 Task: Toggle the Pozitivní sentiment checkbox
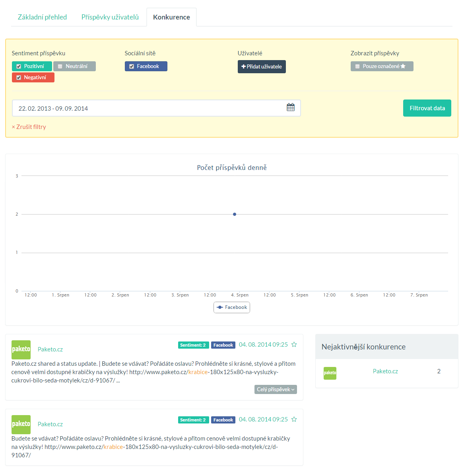(x=19, y=66)
